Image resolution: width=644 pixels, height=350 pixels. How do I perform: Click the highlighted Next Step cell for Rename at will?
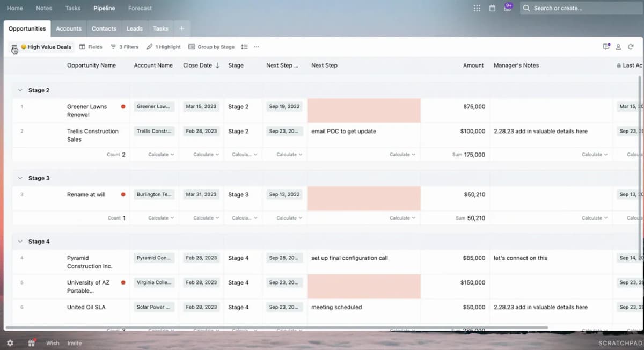(364, 199)
